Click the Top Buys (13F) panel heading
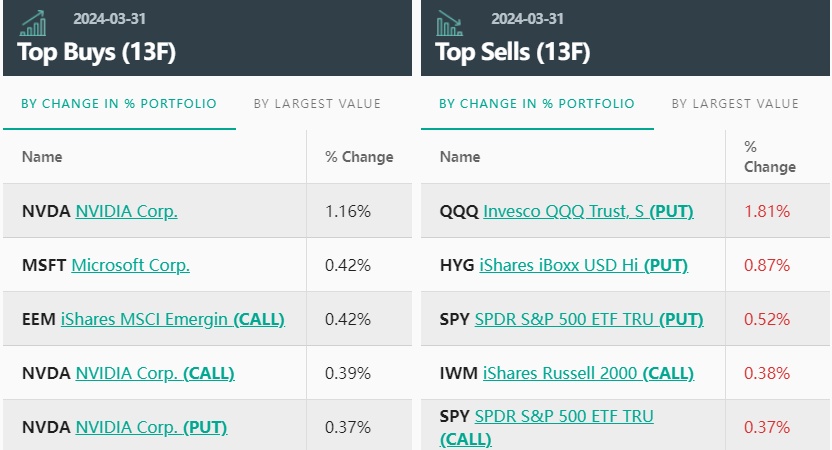 point(97,52)
